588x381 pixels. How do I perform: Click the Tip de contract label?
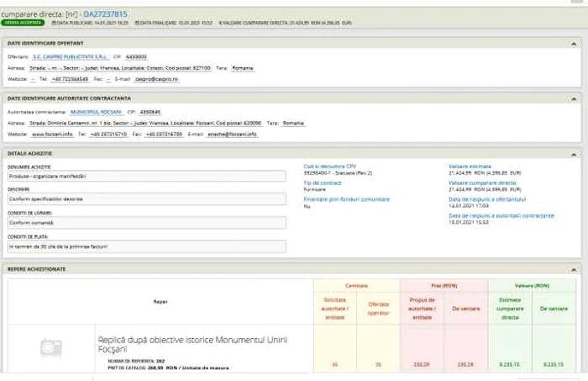point(322,183)
